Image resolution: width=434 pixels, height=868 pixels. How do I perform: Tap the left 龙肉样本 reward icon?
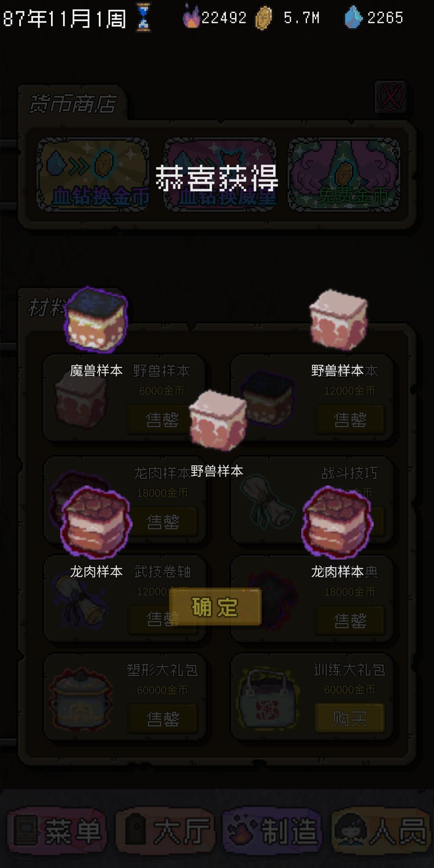pyautogui.click(x=96, y=521)
